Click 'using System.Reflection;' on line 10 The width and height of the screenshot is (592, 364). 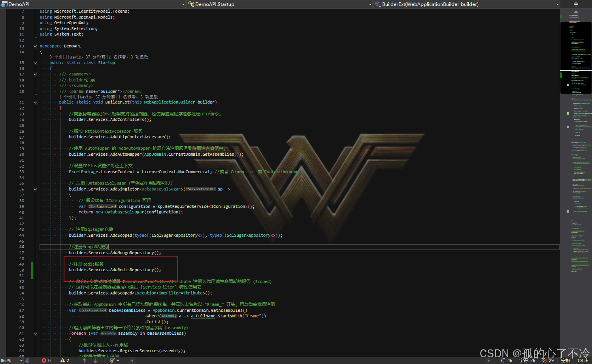(x=69, y=29)
